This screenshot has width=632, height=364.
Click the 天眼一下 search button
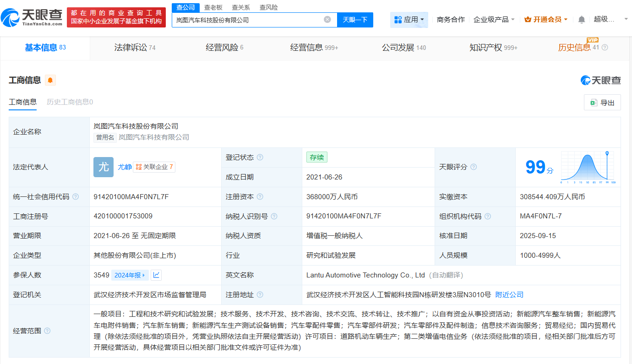[x=355, y=20]
